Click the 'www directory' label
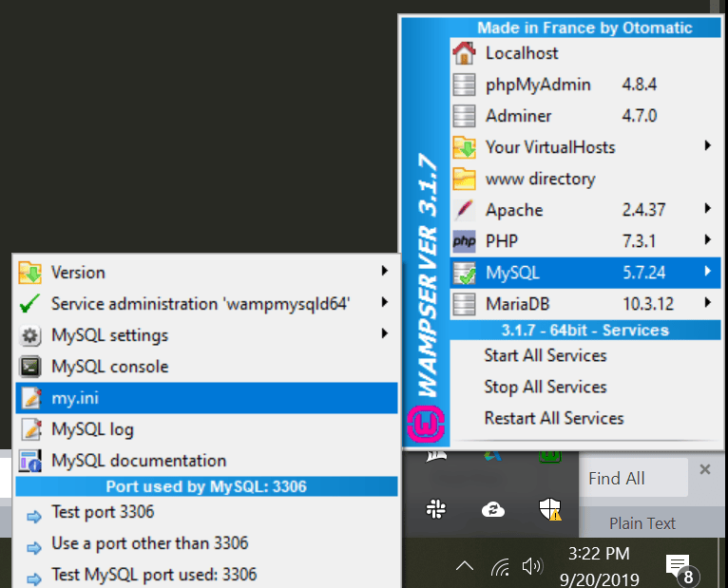 541,179
